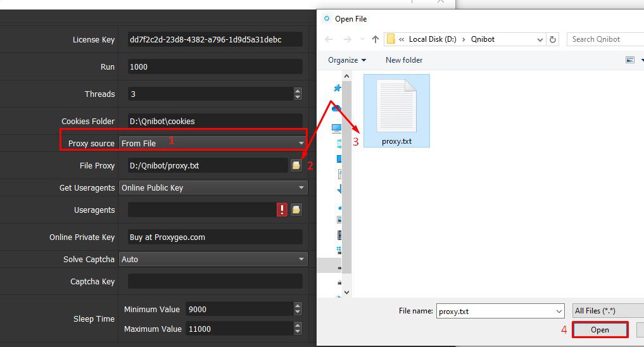Image resolution: width=644 pixels, height=347 pixels.
Task: Click the File Proxy browse folder icon
Action: [x=296, y=165]
